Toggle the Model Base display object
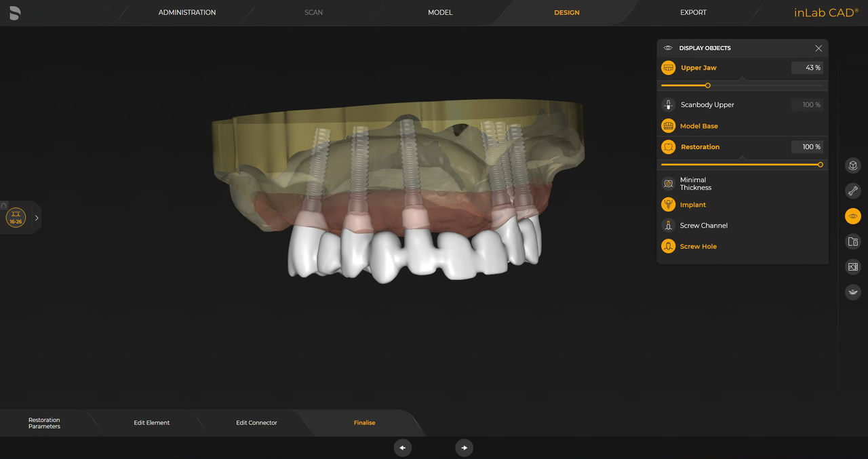The height and width of the screenshot is (459, 868). click(x=668, y=125)
